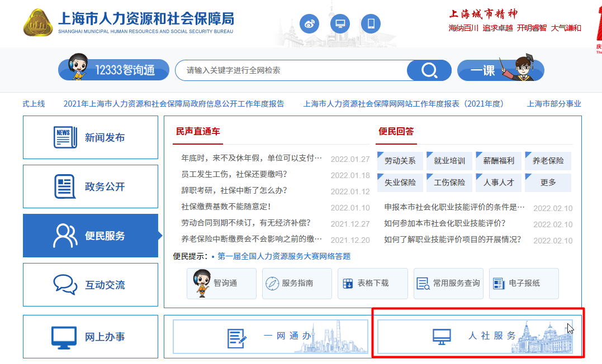602x364 pixels.
Task: Open the 第一届全国人力资源服务大赛网络答题 link
Action: pyautogui.click(x=284, y=256)
